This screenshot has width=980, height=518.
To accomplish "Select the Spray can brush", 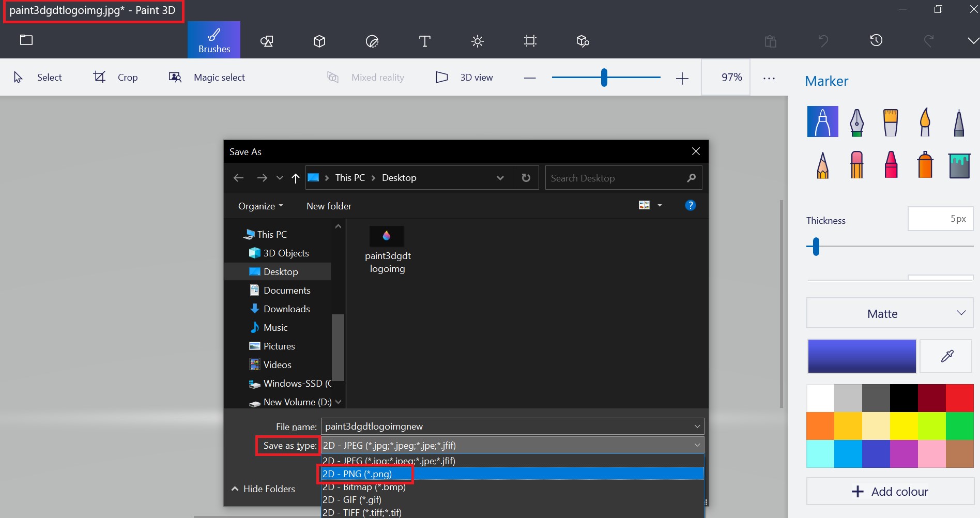I will coord(925,164).
